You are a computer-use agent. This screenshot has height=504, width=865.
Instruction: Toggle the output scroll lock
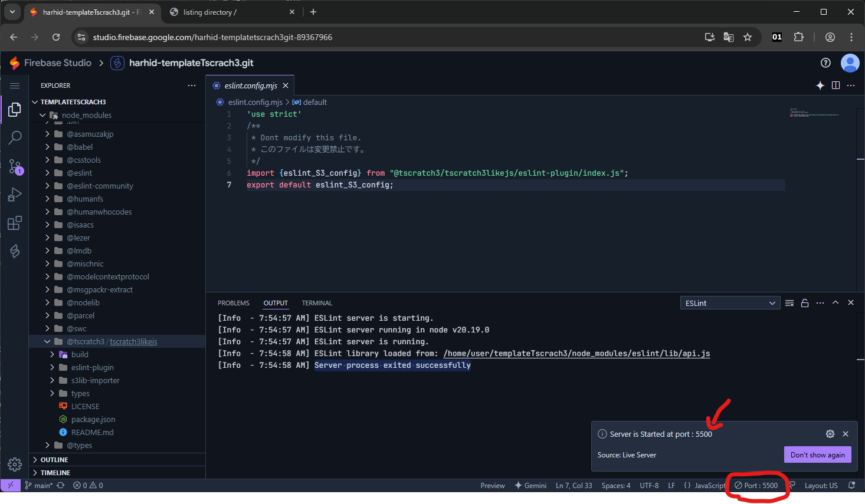coord(805,303)
